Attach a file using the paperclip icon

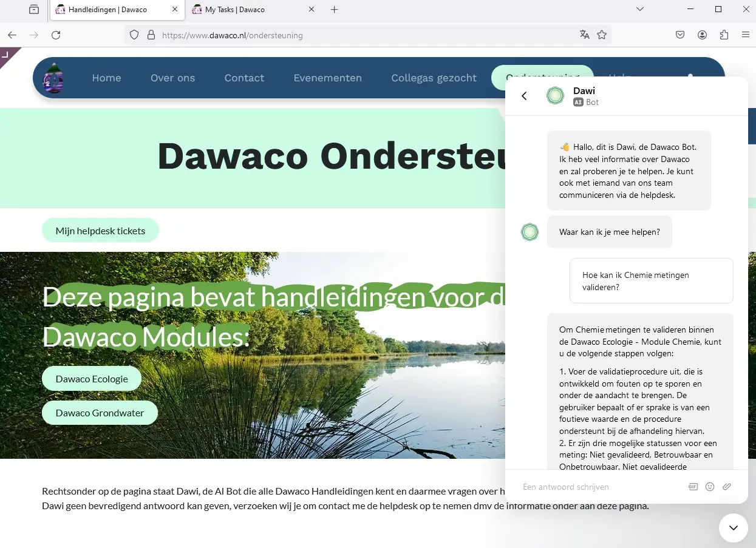coord(727,487)
